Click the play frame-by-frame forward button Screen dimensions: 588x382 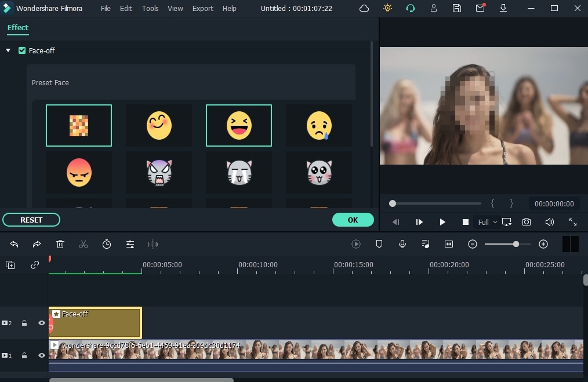click(x=419, y=222)
